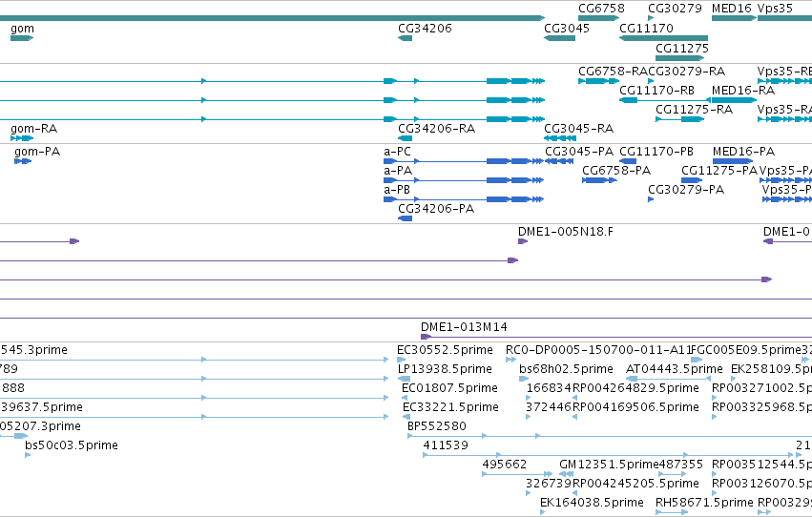Open the BP552580 EST label
The width and height of the screenshot is (812, 517).
(x=437, y=427)
